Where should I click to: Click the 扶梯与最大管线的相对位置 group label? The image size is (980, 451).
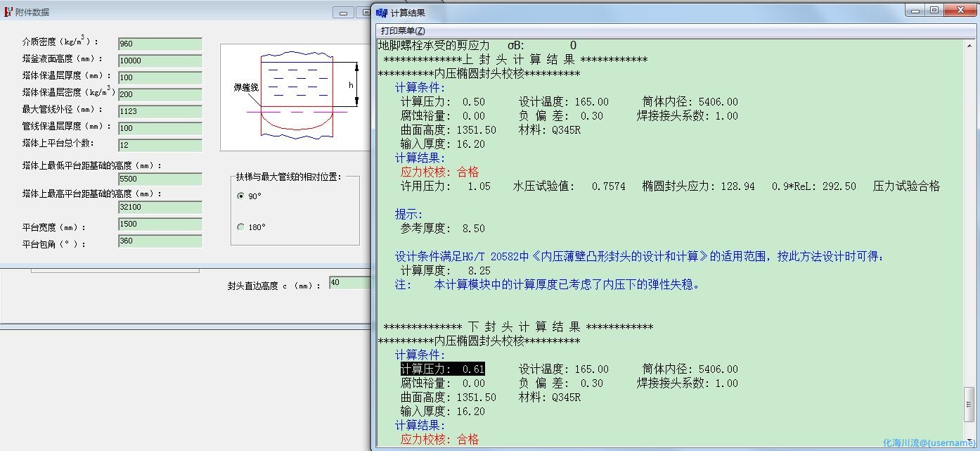click(x=288, y=177)
